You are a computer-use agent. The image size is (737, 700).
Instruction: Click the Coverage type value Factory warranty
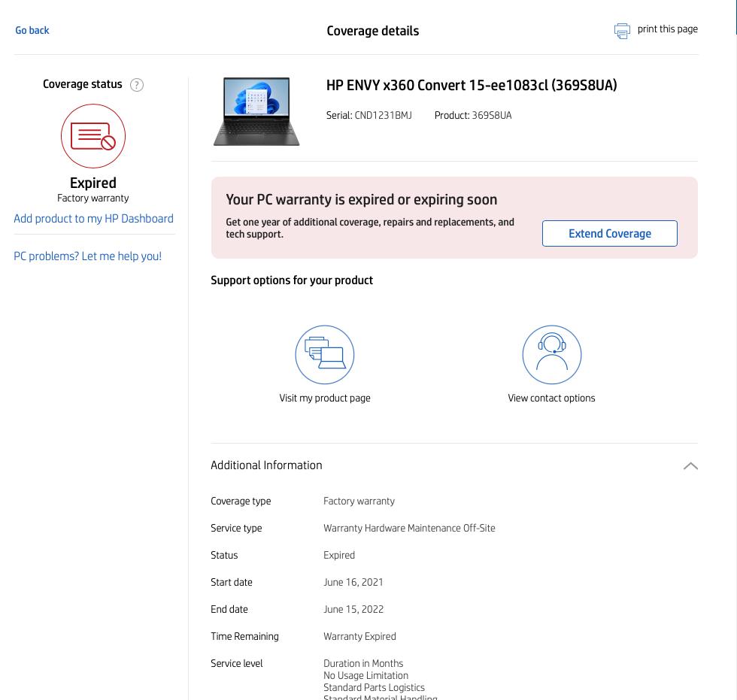pyautogui.click(x=359, y=501)
